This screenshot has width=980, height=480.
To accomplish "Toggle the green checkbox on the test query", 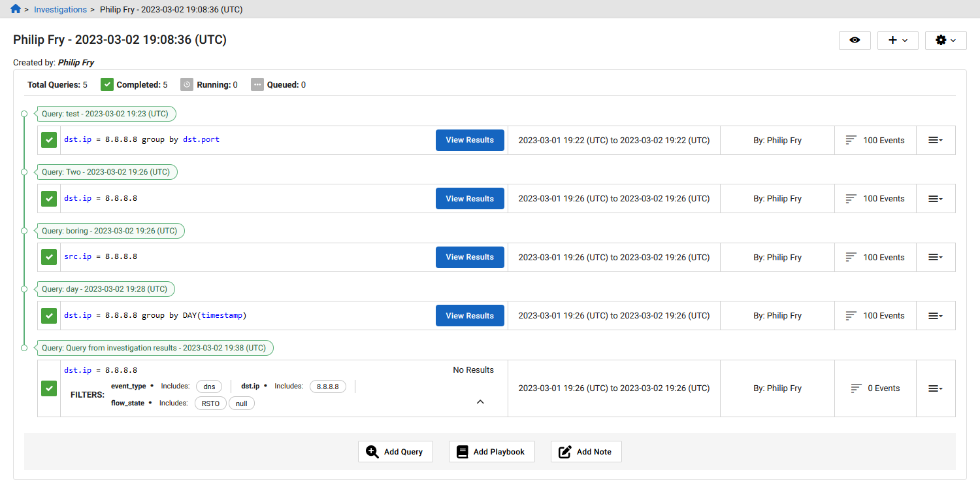I will (x=49, y=140).
